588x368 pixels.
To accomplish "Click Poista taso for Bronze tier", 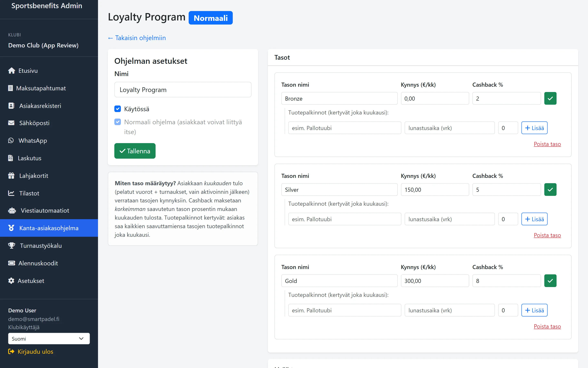I will click(547, 144).
